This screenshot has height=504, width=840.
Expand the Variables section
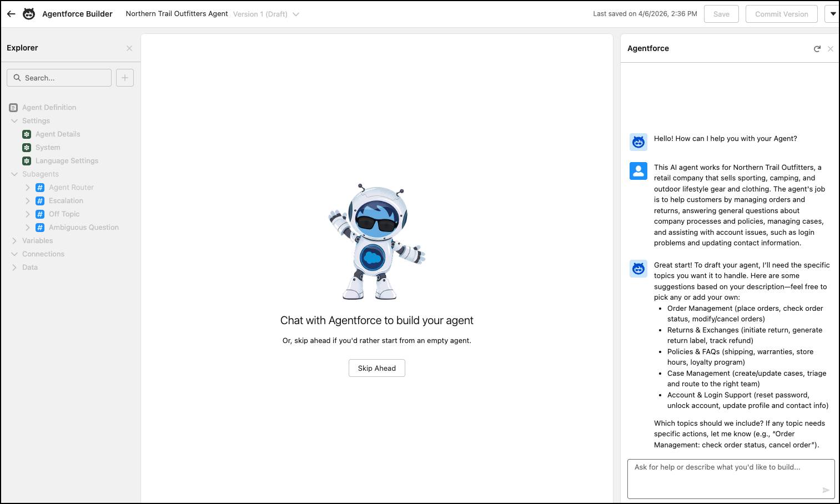[14, 241]
